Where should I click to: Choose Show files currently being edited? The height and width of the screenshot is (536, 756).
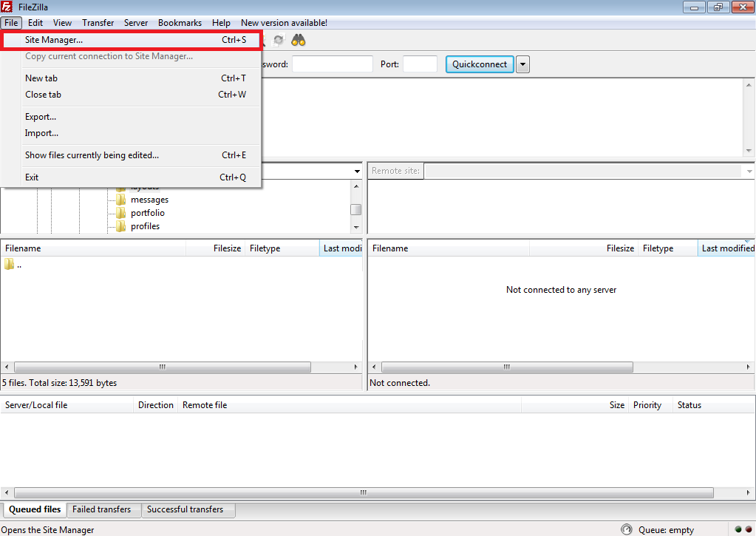tap(131, 155)
